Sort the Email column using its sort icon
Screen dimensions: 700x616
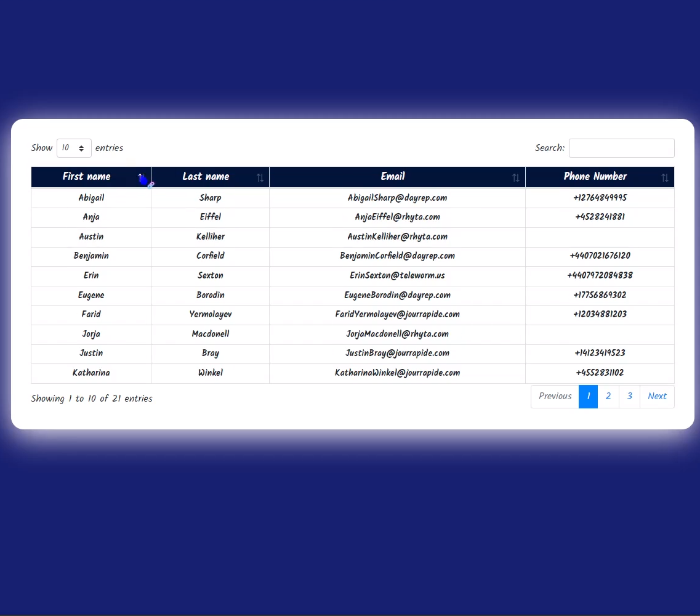[516, 177]
